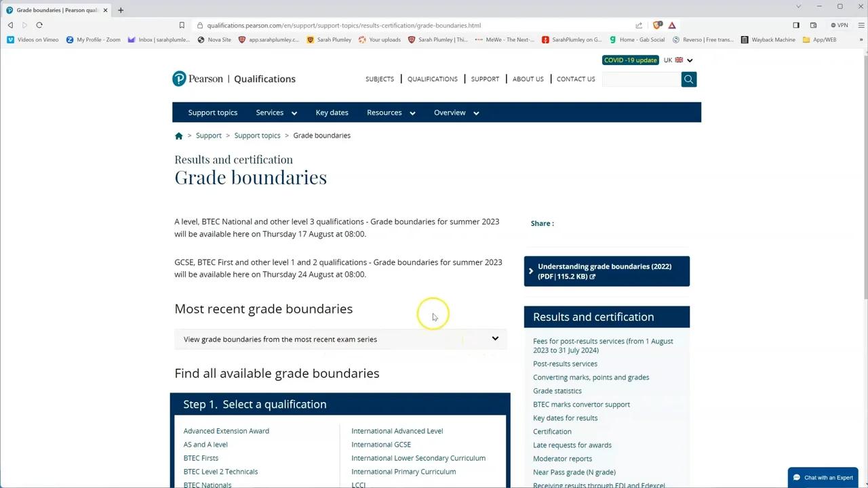868x488 pixels.
Task: Bookmark this page using bookmark icon
Action: point(182,25)
